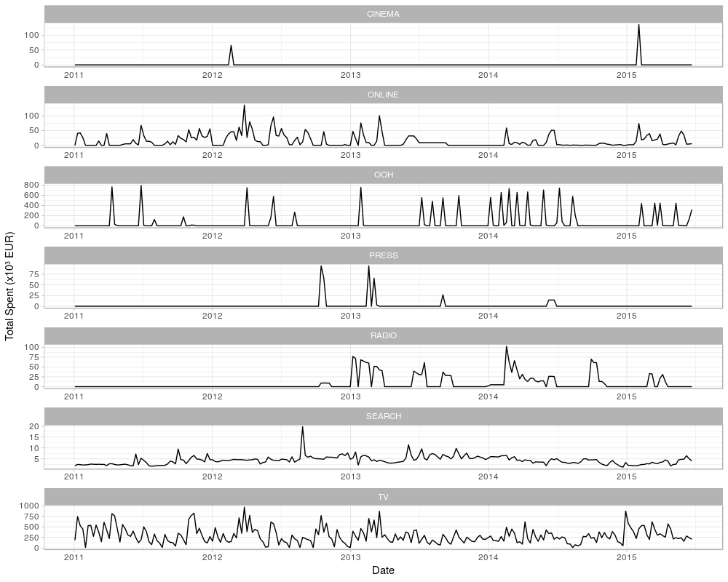Image resolution: width=728 pixels, height=582 pixels.
Task: Click the 2012 spike in the CINEMA line
Action: coord(231,46)
